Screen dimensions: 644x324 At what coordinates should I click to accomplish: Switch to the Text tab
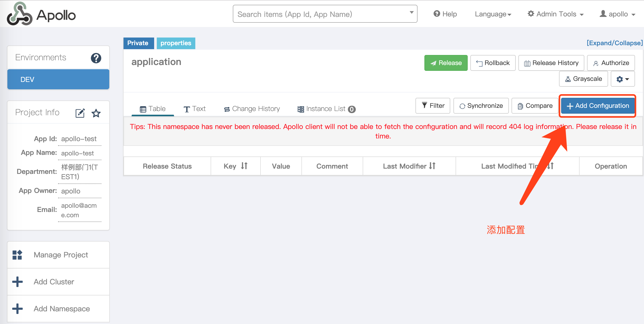point(195,109)
